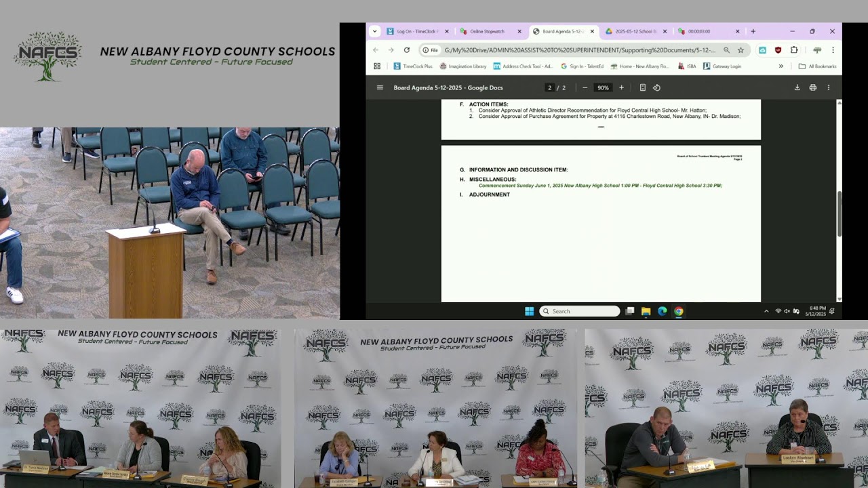Open Chrome from taskbar
Image resolution: width=868 pixels, height=488 pixels.
679,311
